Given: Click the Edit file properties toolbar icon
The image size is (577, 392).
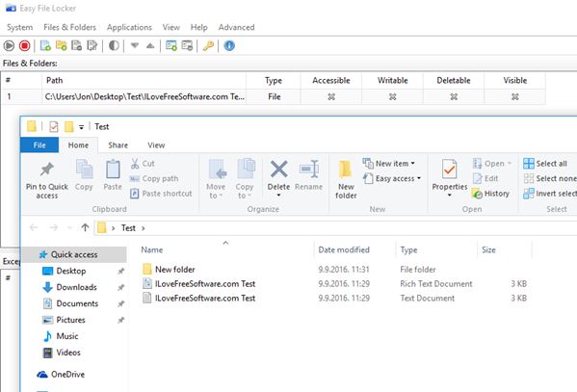Looking at the screenshot, I should click(92, 46).
